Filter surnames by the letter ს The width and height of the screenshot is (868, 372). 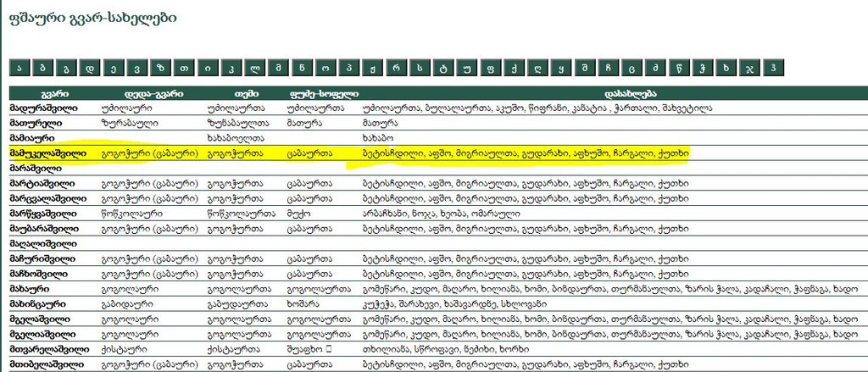(x=420, y=68)
